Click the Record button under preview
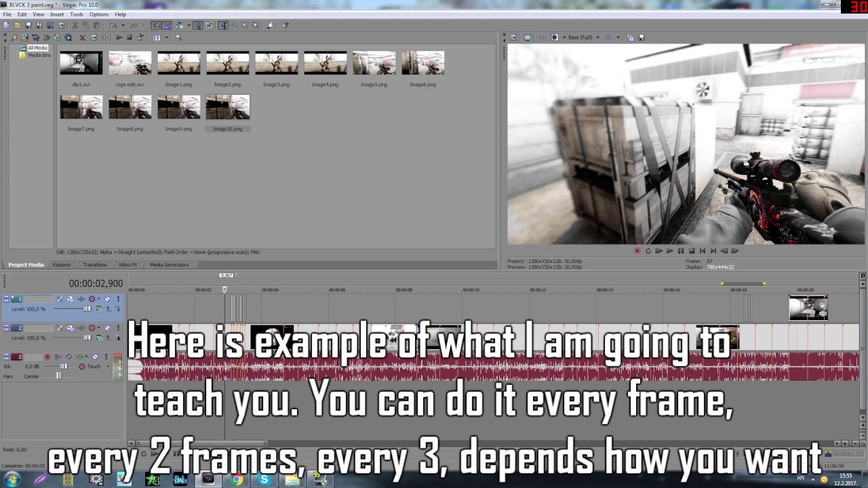Viewport: 868px width, 488px height. coord(637,251)
